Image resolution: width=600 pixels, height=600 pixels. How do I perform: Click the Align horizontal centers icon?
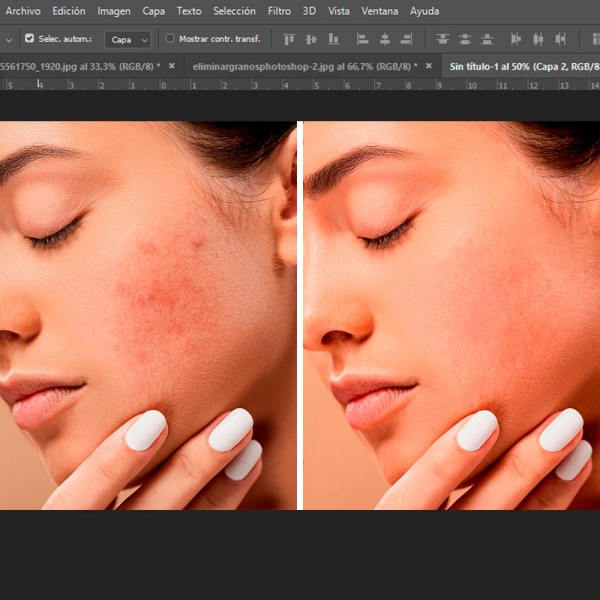(x=385, y=39)
